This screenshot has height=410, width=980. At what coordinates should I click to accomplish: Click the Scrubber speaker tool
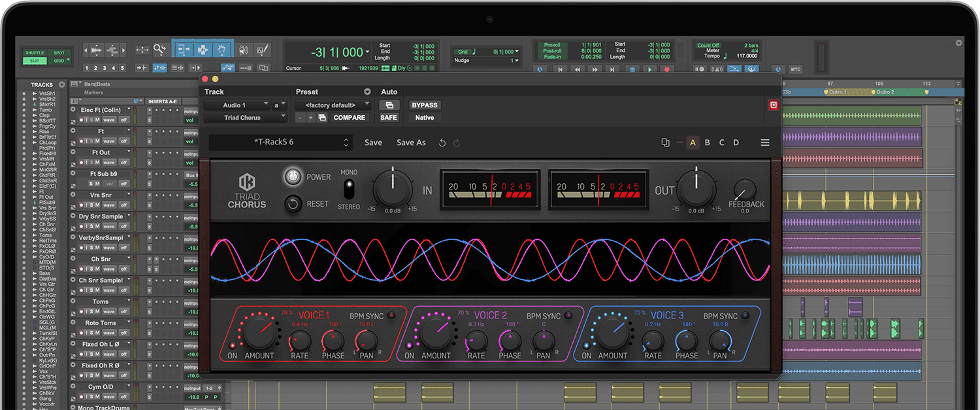tap(244, 50)
